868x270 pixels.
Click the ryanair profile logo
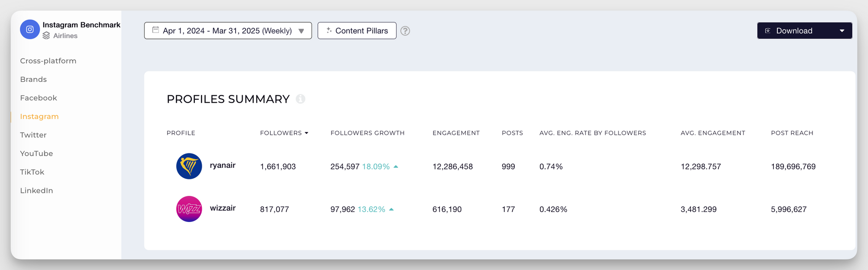point(189,166)
